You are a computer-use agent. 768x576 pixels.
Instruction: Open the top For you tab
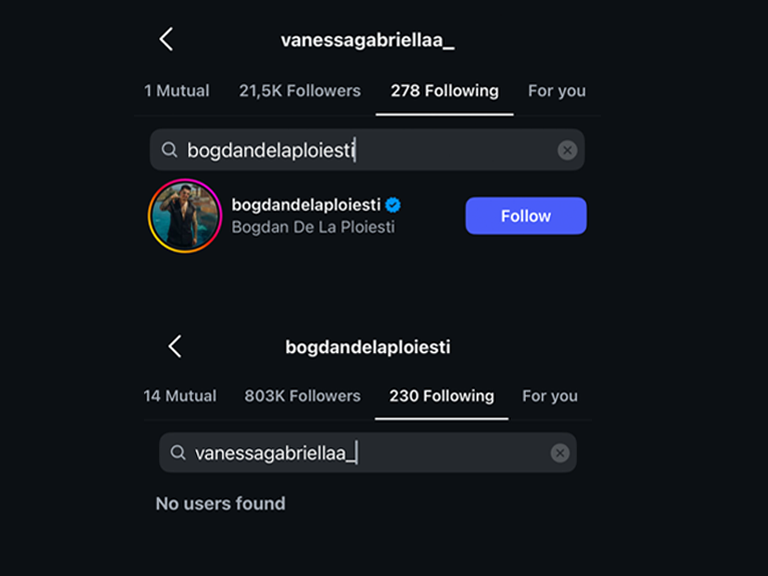click(x=556, y=91)
